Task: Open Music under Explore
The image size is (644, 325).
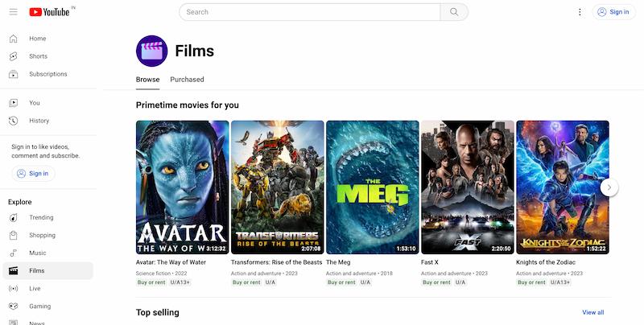Action: coord(37,253)
